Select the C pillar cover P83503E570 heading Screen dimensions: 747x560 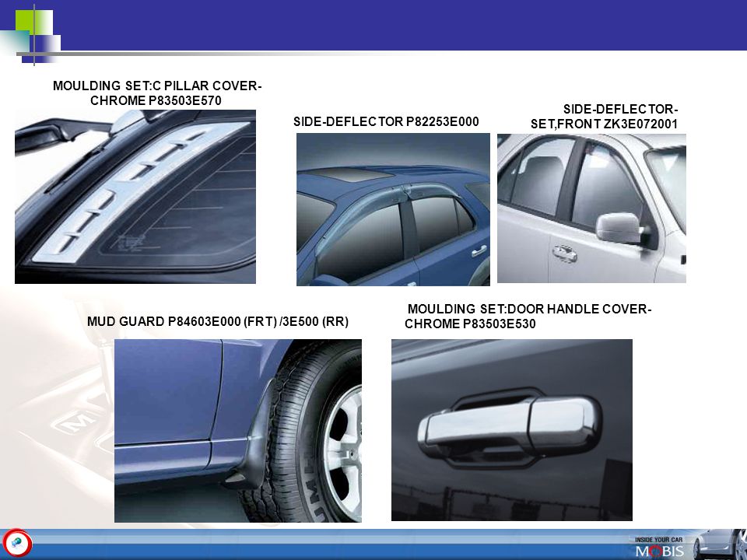click(x=156, y=93)
